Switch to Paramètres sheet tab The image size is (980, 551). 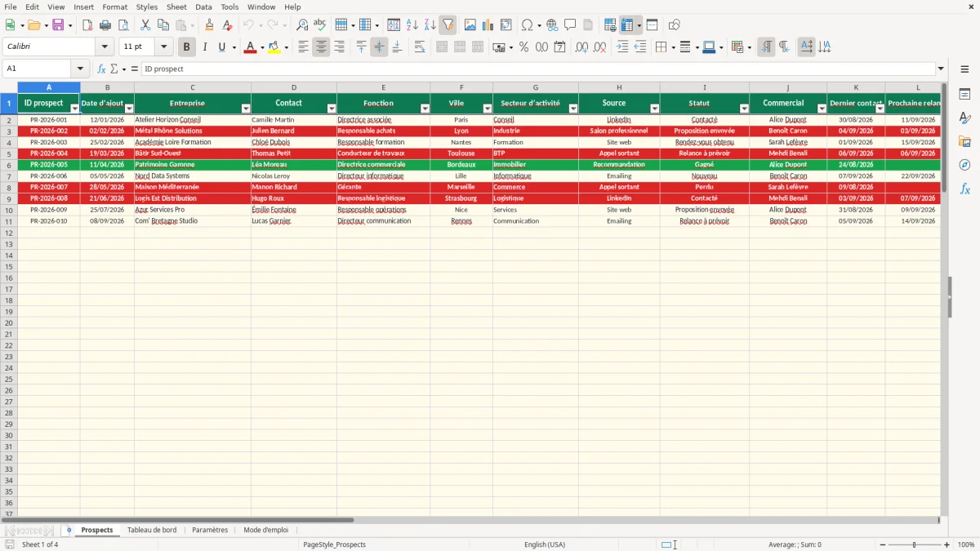[210, 531]
